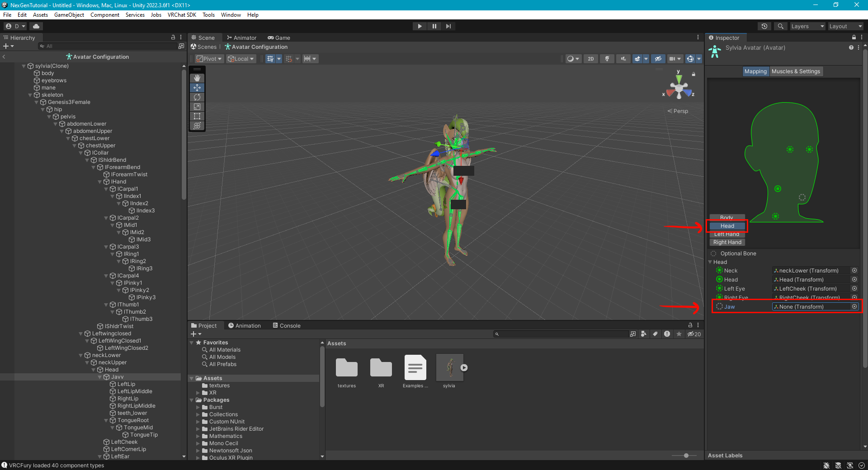Image resolution: width=868 pixels, height=470 pixels.
Task: Click the Body mapping button
Action: tap(726, 217)
